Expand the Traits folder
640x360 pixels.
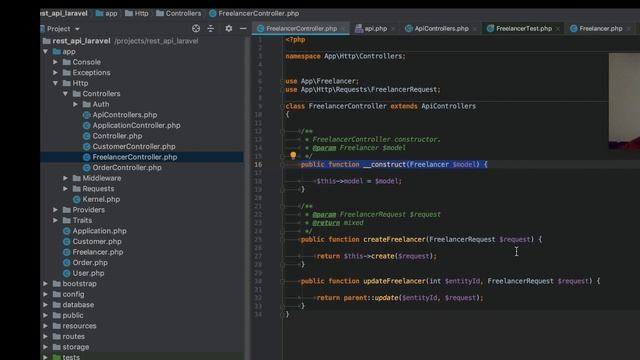coord(56,220)
